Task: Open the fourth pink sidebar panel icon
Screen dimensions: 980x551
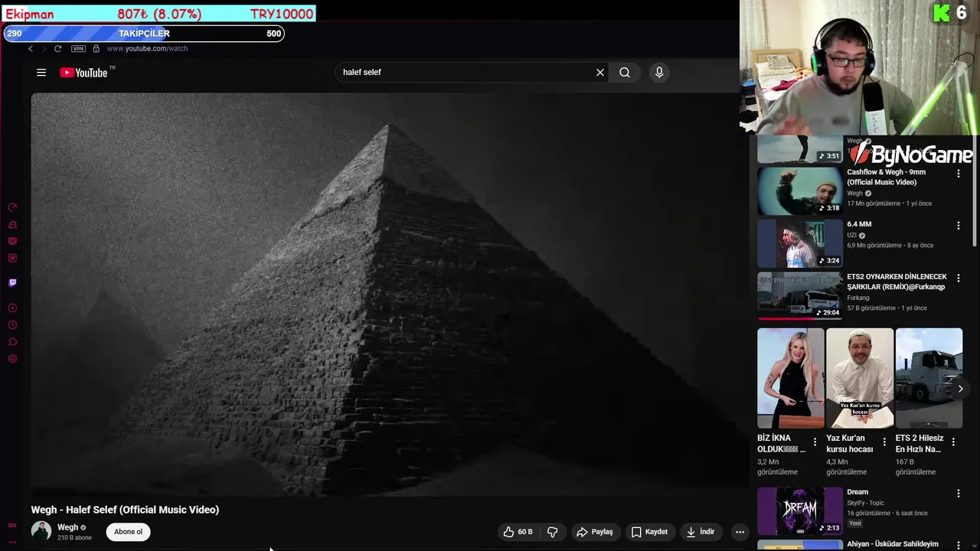Action: pos(12,258)
